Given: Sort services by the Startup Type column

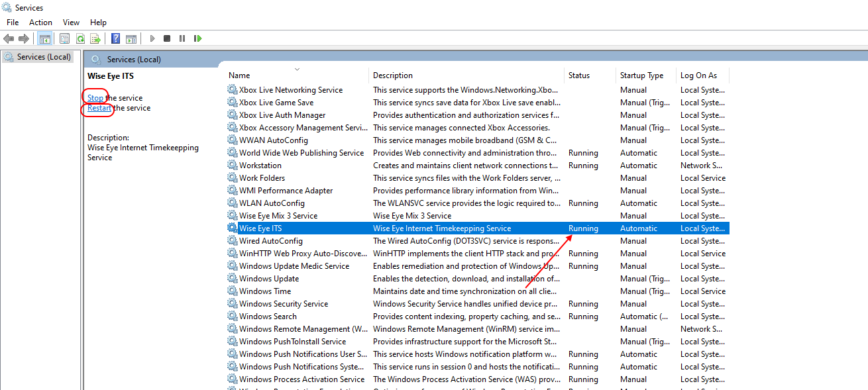Looking at the screenshot, I should point(641,75).
